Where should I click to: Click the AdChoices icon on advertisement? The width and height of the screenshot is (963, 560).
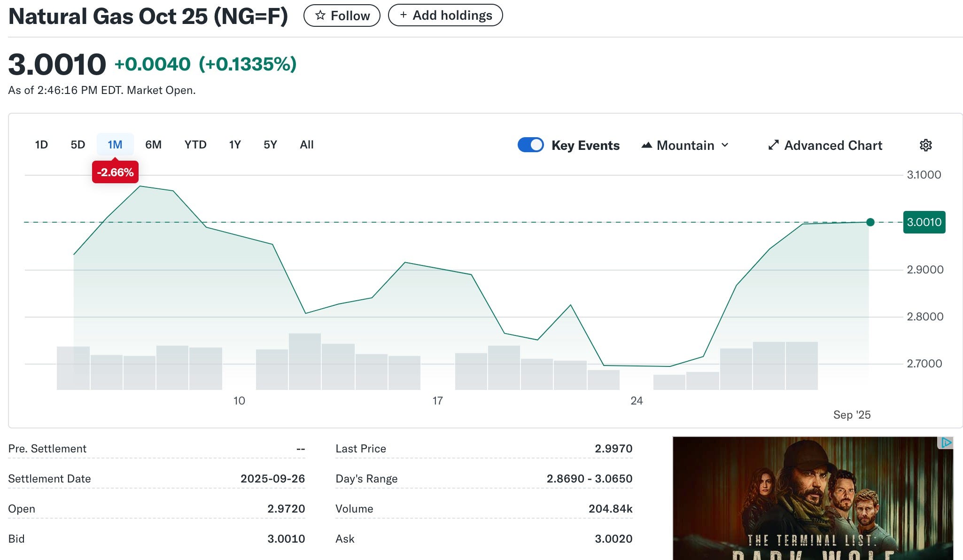[946, 443]
